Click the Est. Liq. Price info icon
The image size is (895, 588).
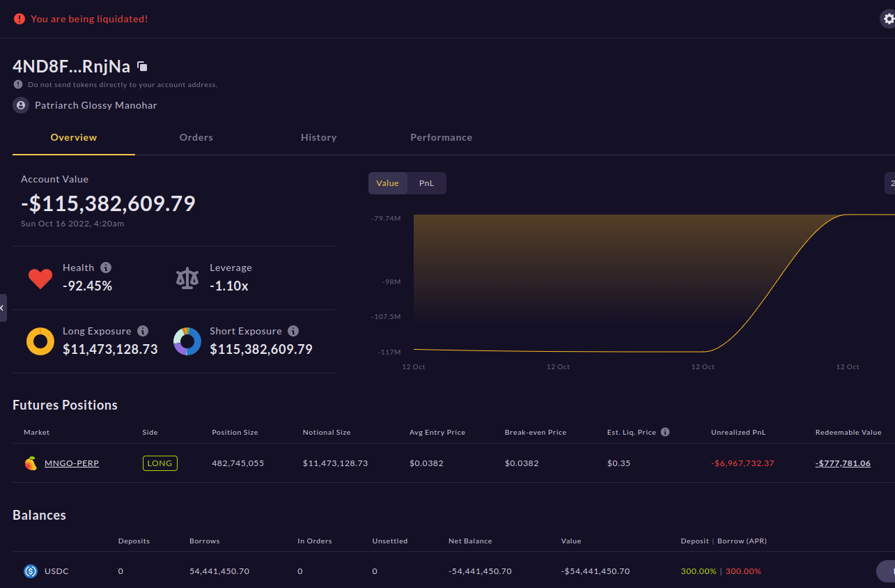(x=665, y=432)
